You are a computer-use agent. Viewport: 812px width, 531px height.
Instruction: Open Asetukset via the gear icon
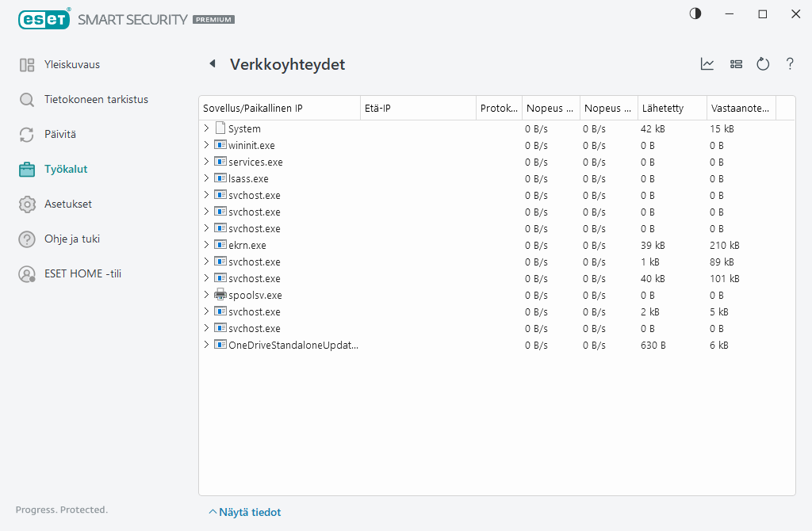pyautogui.click(x=25, y=204)
